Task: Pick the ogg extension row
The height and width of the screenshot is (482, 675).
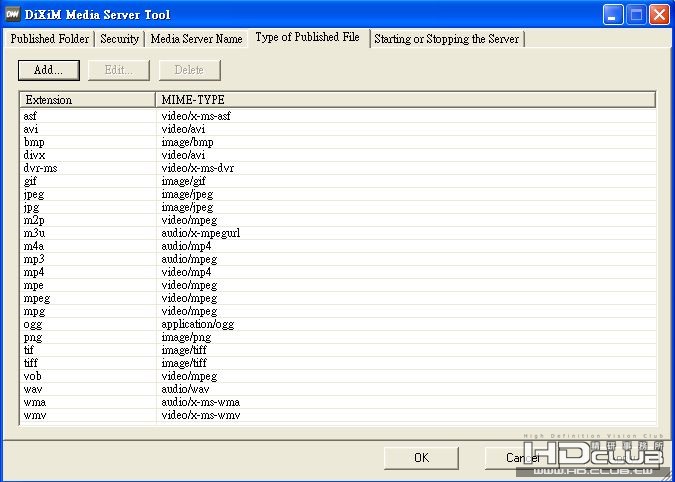Action: click(x=338, y=324)
